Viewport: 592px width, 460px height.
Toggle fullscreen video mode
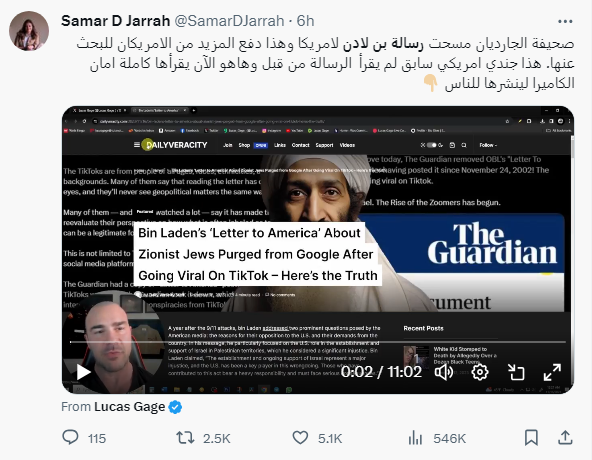552,372
